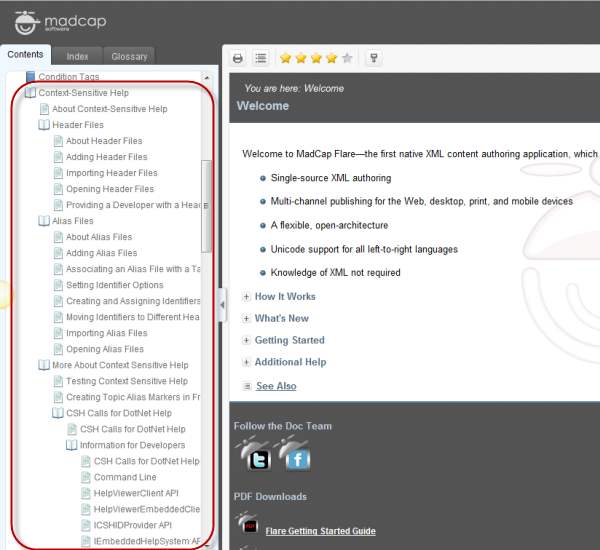Collapse More About Context Sensitive Help book
The width and height of the screenshot is (600, 550).
tap(44, 365)
